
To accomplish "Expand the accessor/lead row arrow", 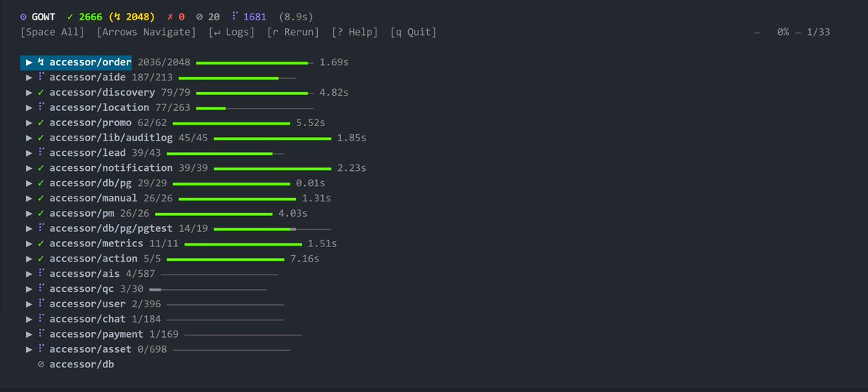I will click(x=30, y=152).
